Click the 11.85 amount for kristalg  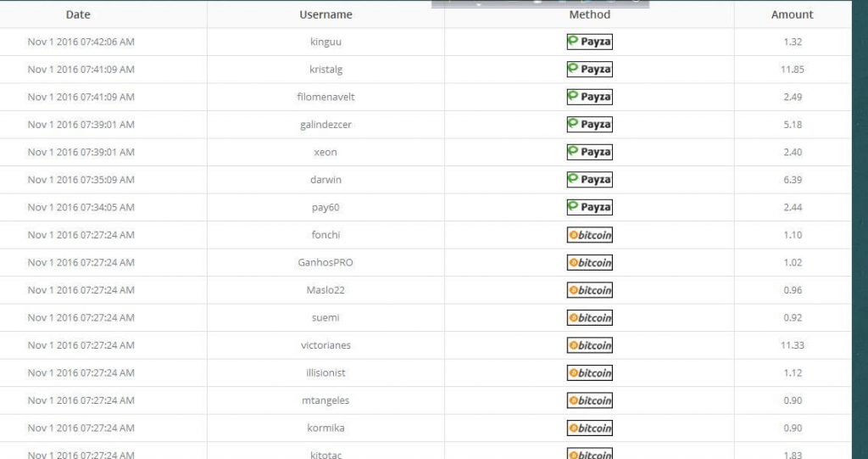pos(792,70)
